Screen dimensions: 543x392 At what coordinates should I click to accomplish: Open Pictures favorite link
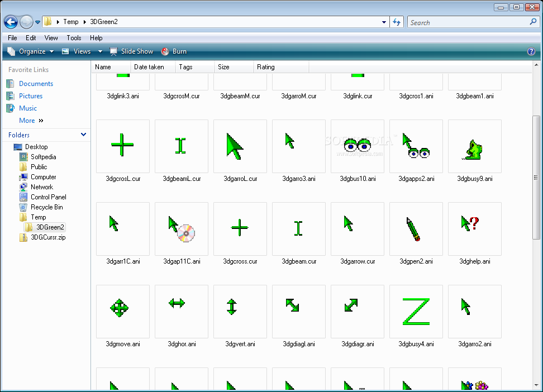coord(31,96)
